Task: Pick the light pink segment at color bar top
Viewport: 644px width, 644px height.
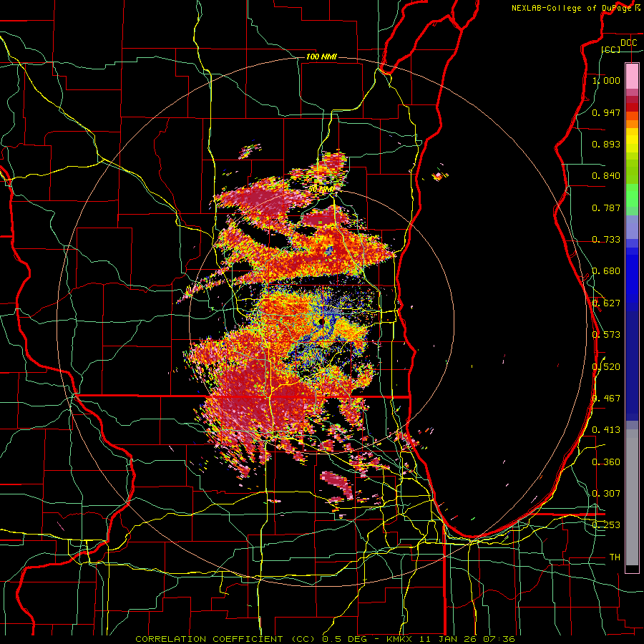Action: click(x=632, y=76)
